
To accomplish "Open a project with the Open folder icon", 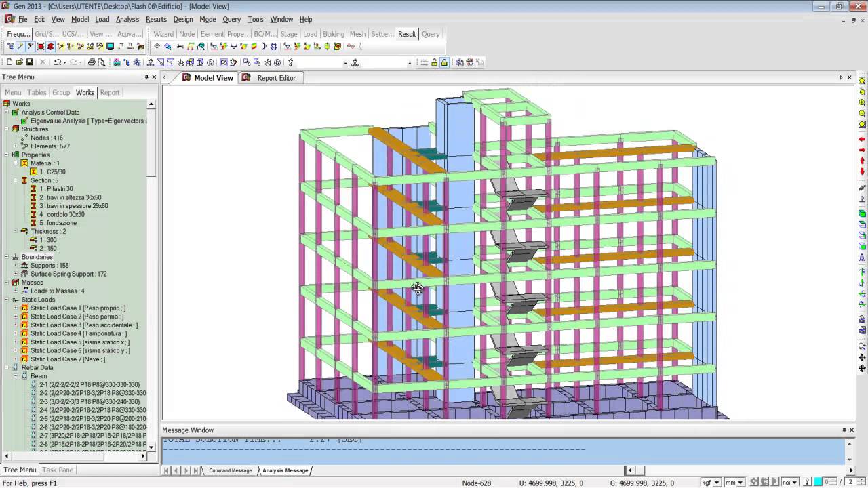I will 20,62.
